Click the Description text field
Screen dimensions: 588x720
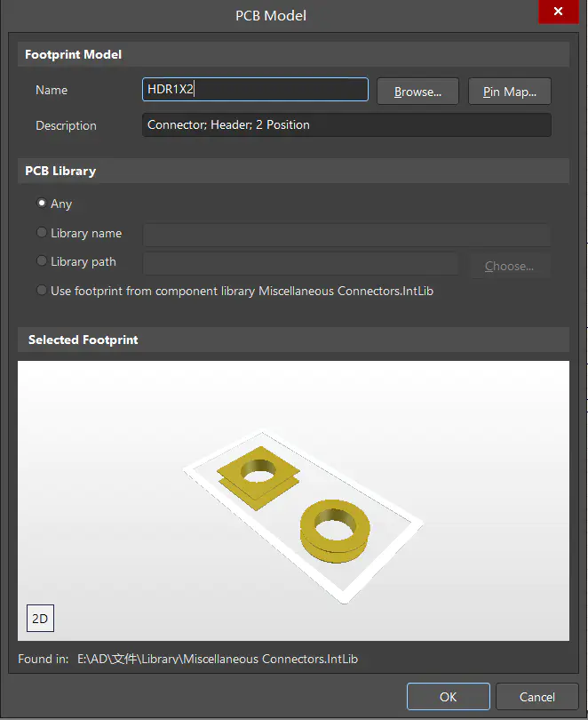coord(346,125)
